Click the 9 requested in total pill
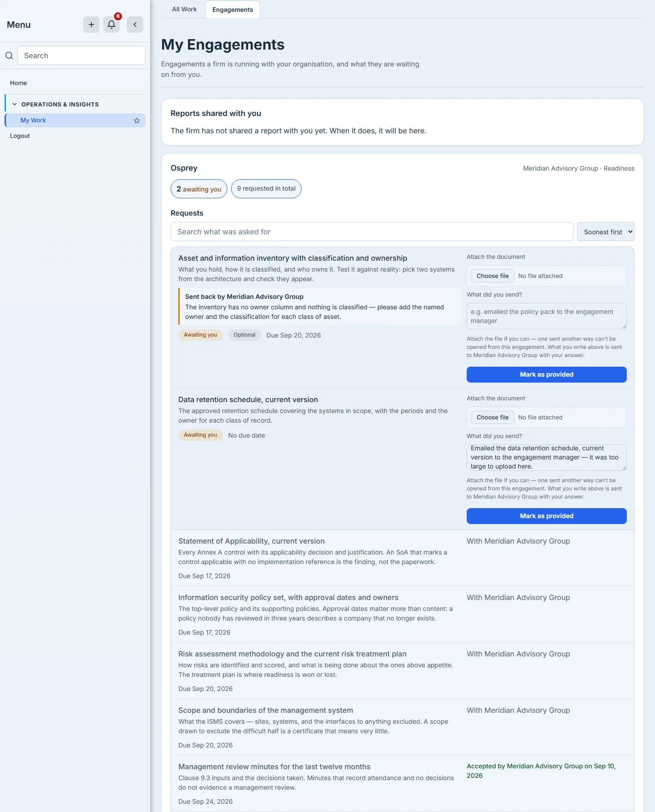 pos(266,189)
